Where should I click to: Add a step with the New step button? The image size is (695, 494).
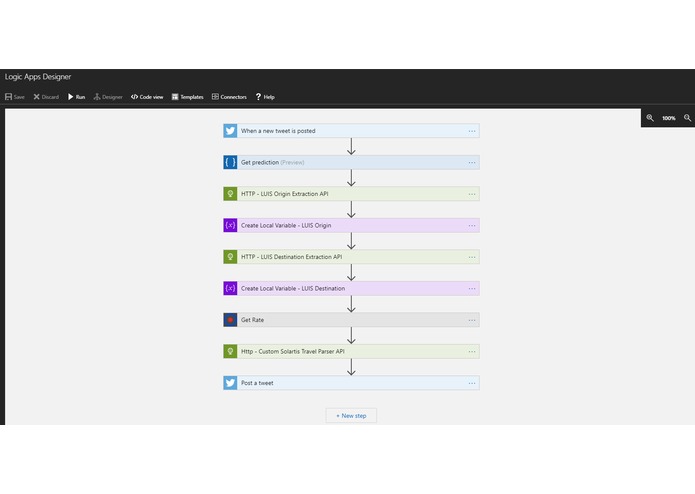(351, 416)
